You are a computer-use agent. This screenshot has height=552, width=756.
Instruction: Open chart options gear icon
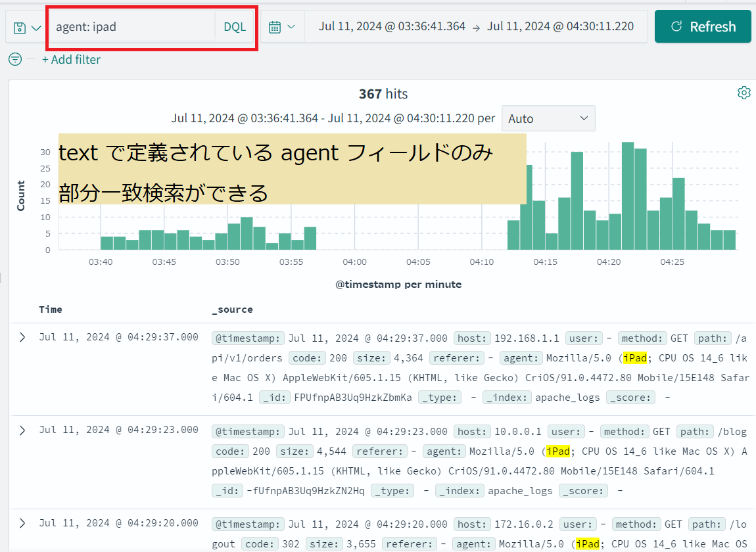tap(744, 93)
